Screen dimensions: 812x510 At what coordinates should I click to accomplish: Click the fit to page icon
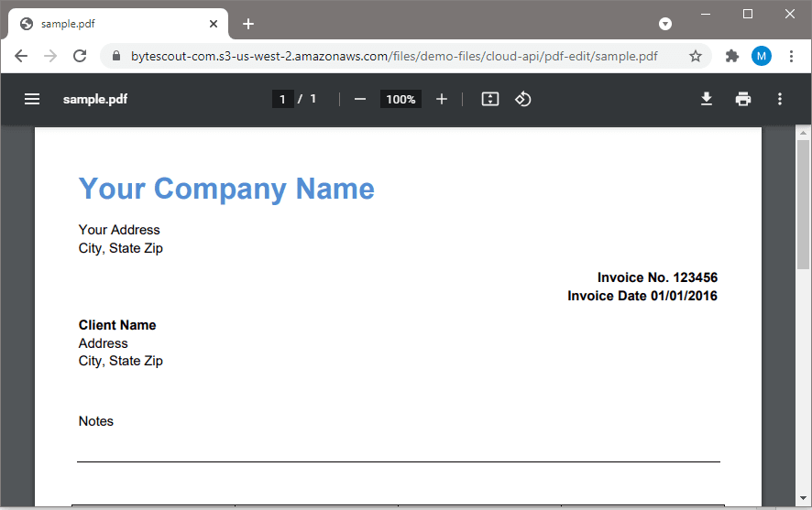(490, 99)
